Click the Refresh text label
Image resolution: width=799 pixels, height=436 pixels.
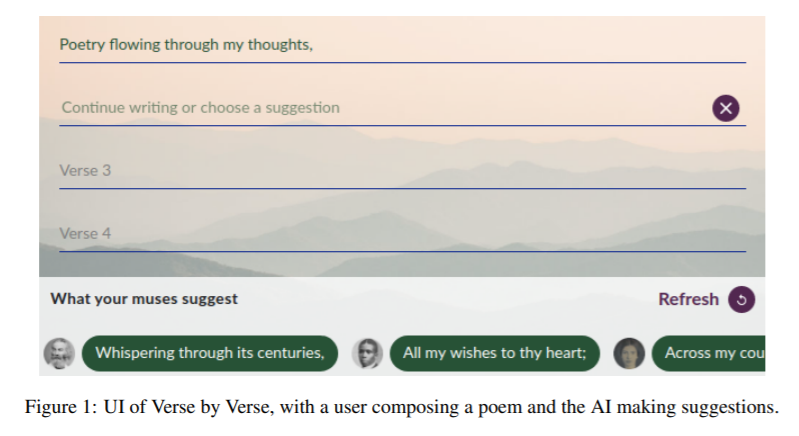(688, 299)
